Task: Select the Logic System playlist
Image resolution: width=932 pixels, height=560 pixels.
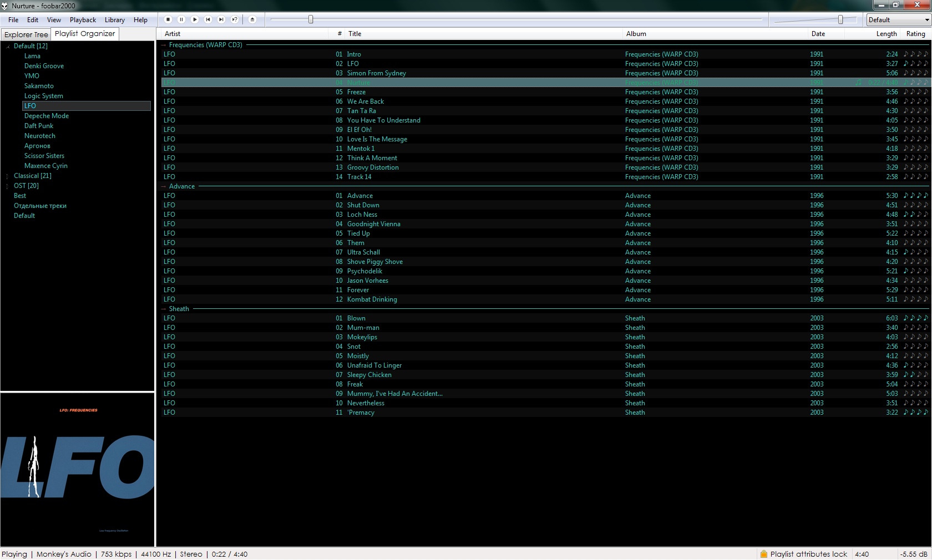Action: pyautogui.click(x=44, y=96)
